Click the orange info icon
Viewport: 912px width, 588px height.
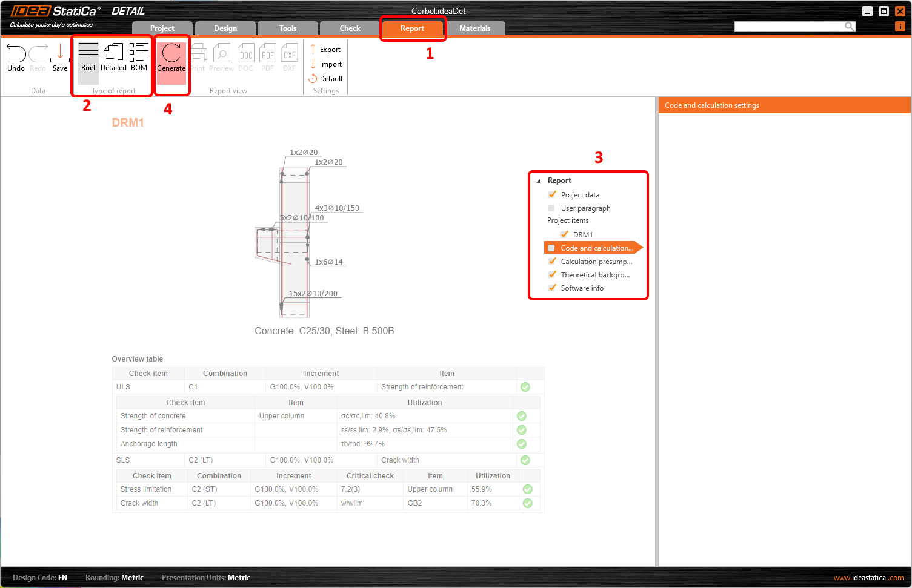click(x=900, y=26)
